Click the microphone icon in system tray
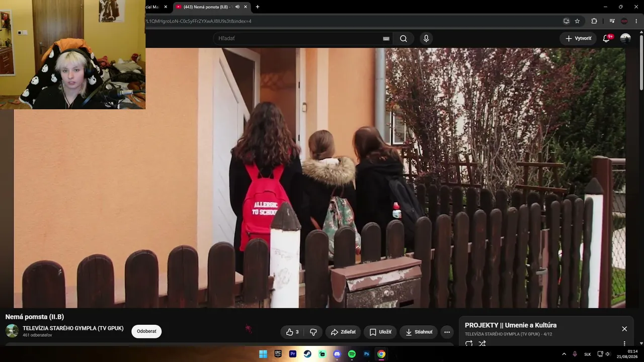Viewport: 644px width, 362px height. coord(575,354)
